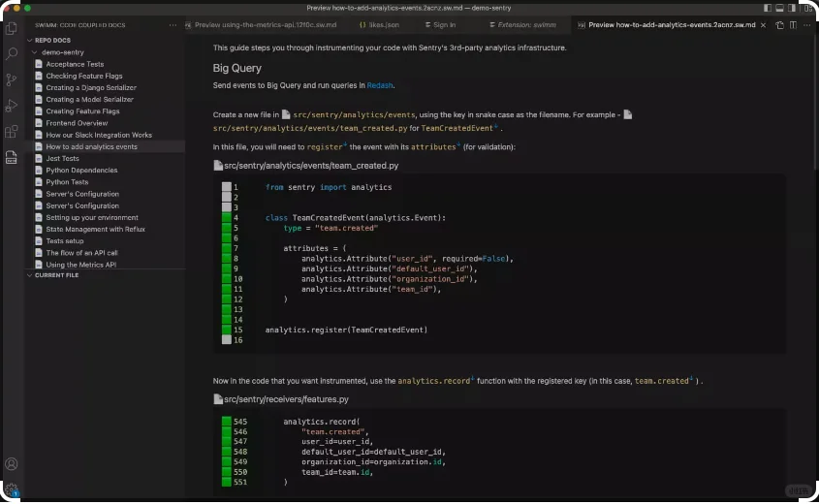Open State Management with Reflux doc
819x504 pixels.
point(96,230)
